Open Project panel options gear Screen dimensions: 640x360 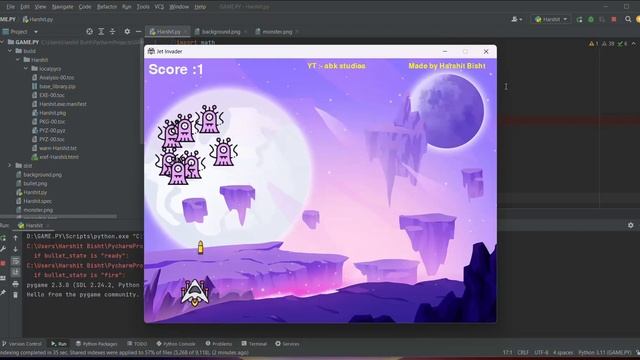click(127, 31)
